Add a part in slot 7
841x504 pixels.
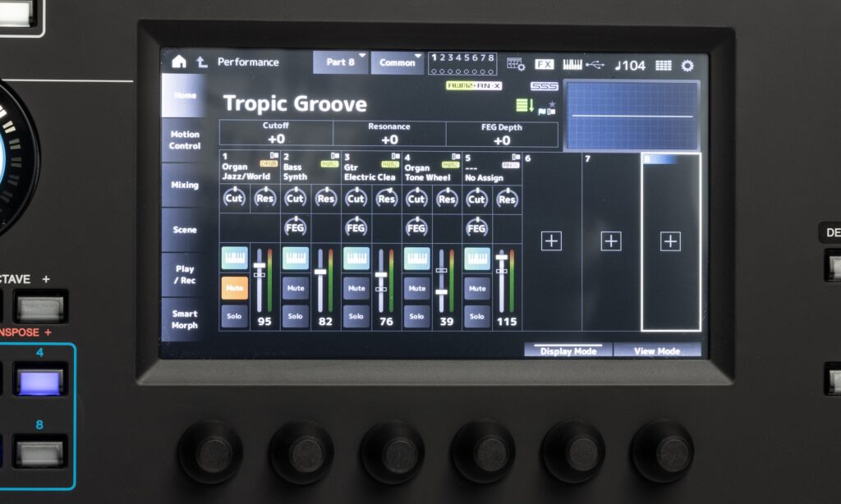coord(611,241)
